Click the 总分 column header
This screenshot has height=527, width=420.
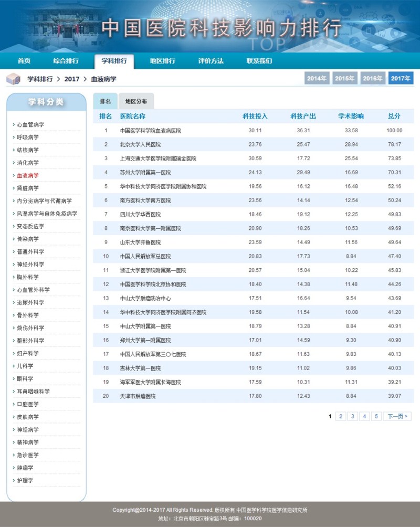point(394,116)
